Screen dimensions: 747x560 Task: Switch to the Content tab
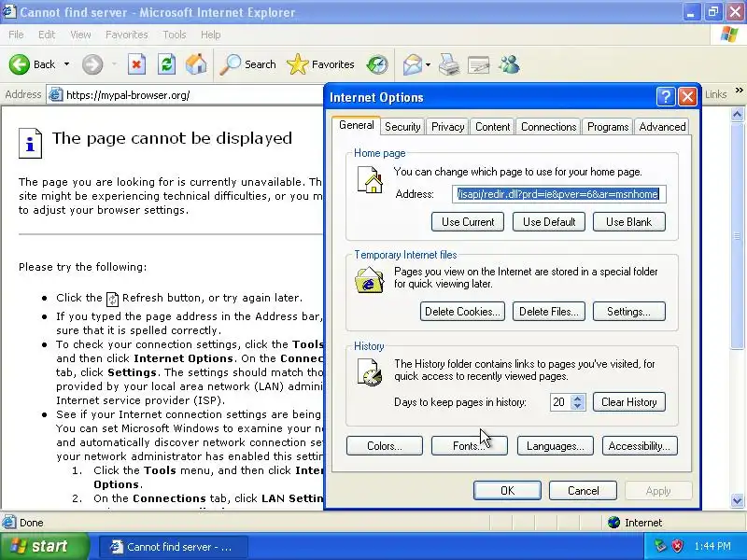(492, 127)
